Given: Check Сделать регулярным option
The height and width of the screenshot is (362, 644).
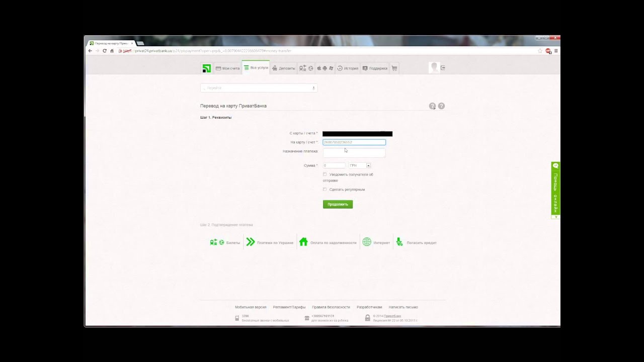Looking at the screenshot, I should 325,190.
